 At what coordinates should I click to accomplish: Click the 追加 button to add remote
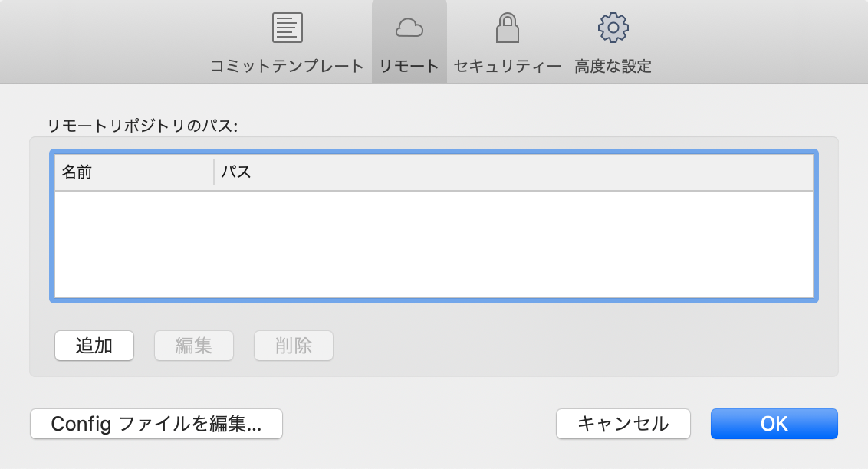click(x=94, y=346)
